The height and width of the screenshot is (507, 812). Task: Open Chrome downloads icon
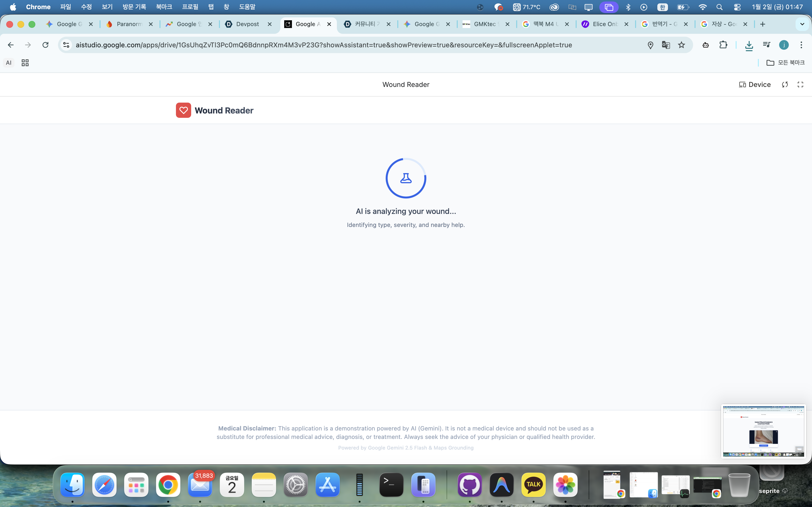(x=749, y=45)
